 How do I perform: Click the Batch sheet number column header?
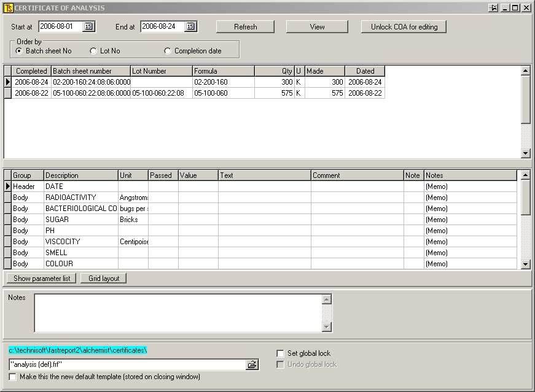tap(91, 71)
